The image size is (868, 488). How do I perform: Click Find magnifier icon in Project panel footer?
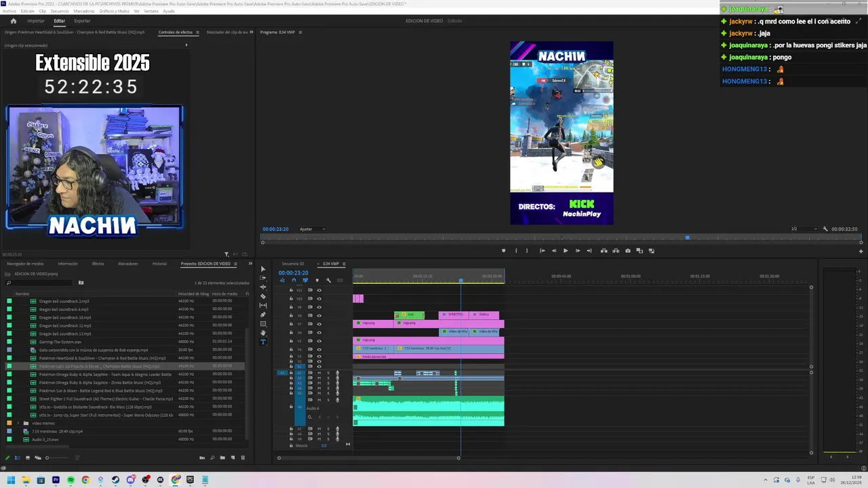tap(212, 458)
